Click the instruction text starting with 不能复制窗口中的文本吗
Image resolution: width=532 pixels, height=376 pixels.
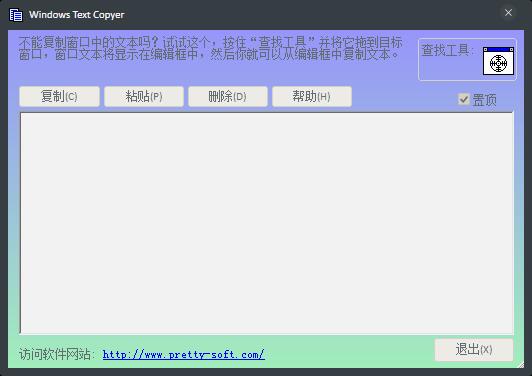coord(210,48)
